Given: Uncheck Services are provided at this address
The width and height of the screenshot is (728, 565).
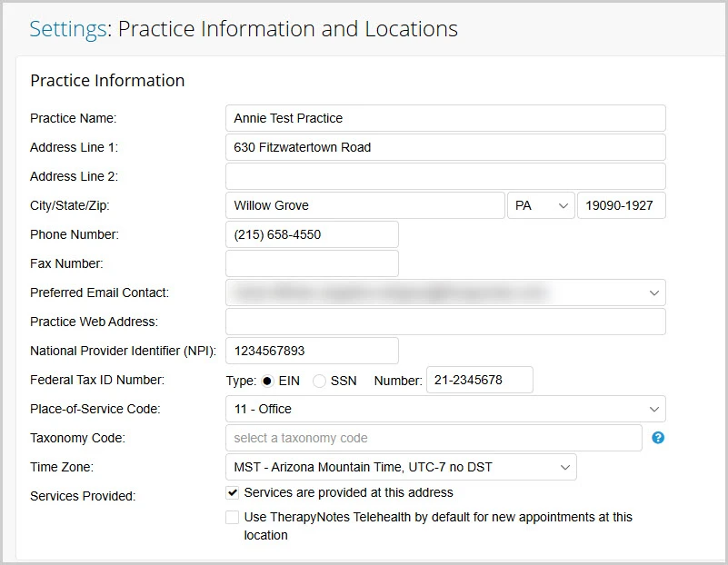Looking at the screenshot, I should (234, 493).
